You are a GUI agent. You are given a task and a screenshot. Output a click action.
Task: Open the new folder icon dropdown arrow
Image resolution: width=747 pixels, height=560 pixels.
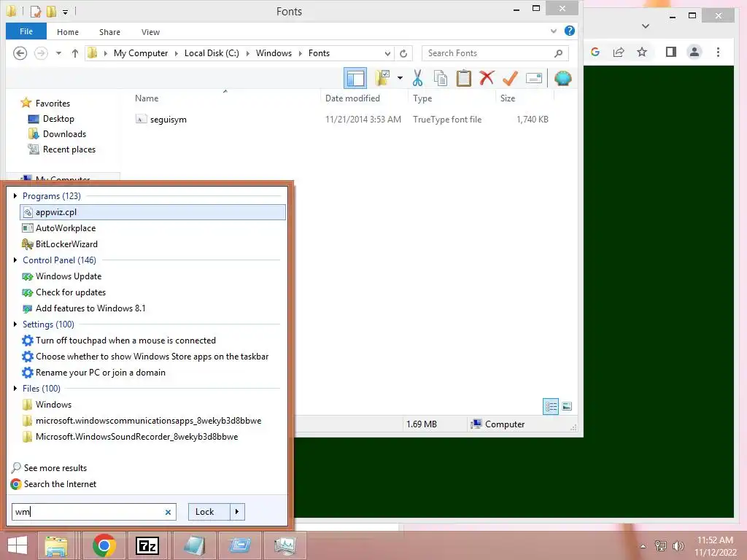tap(400, 78)
